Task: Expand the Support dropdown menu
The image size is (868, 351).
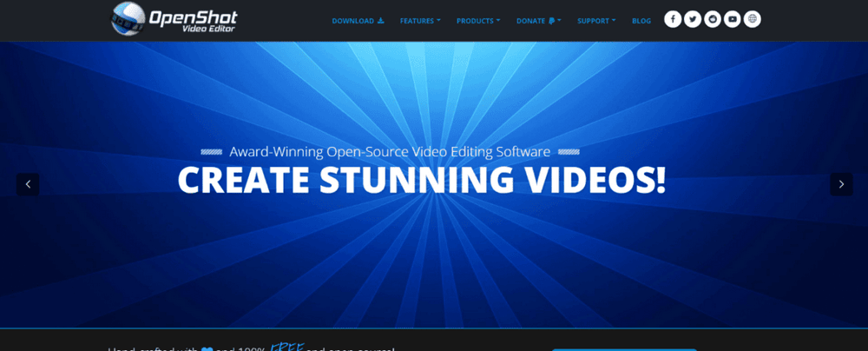Action: [x=596, y=21]
